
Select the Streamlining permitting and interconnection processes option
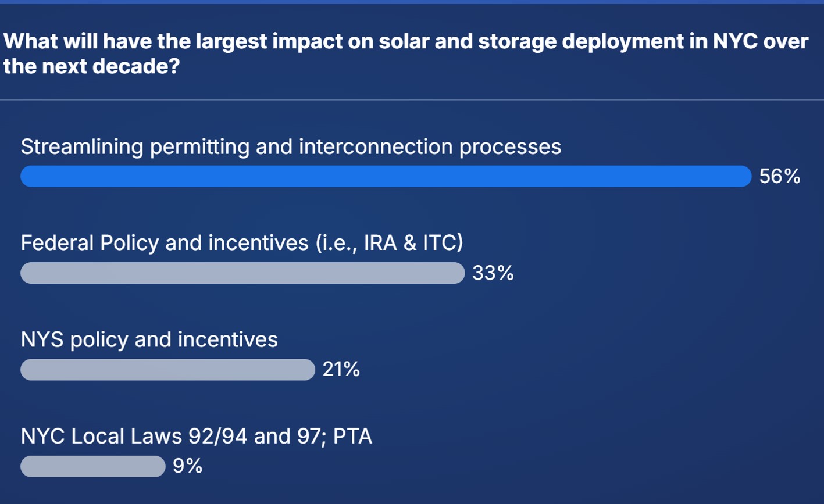click(291, 146)
